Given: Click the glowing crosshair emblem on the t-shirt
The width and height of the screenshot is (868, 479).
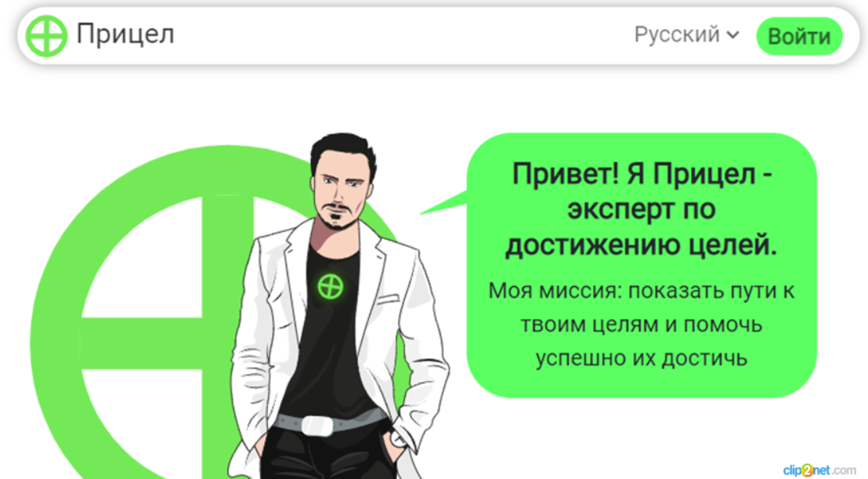Looking at the screenshot, I should coord(331,287).
